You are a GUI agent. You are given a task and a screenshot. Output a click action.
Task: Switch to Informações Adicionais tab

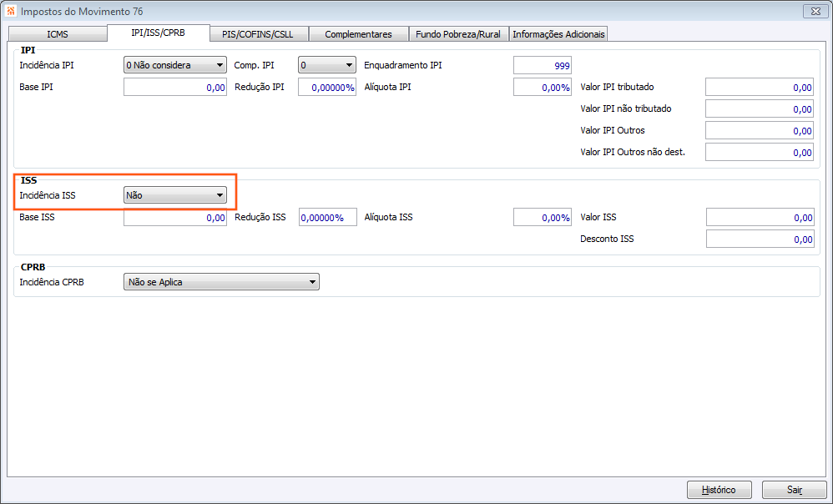558,34
